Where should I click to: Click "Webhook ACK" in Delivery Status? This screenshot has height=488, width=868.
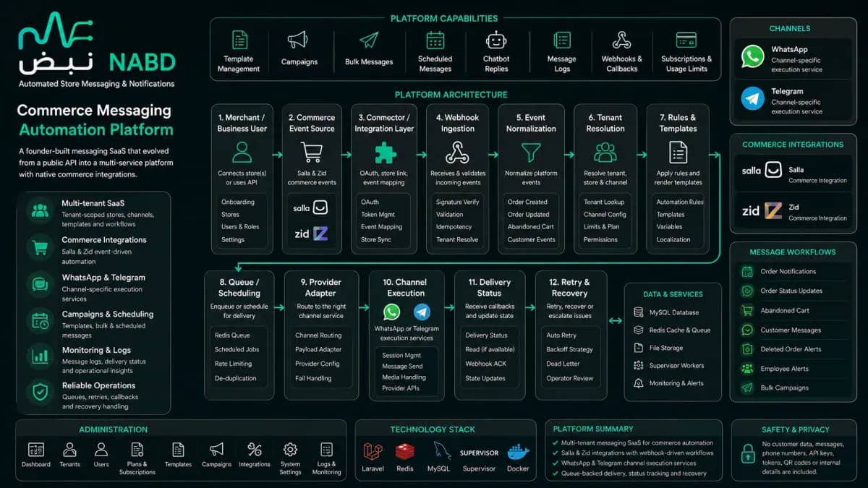click(x=485, y=364)
